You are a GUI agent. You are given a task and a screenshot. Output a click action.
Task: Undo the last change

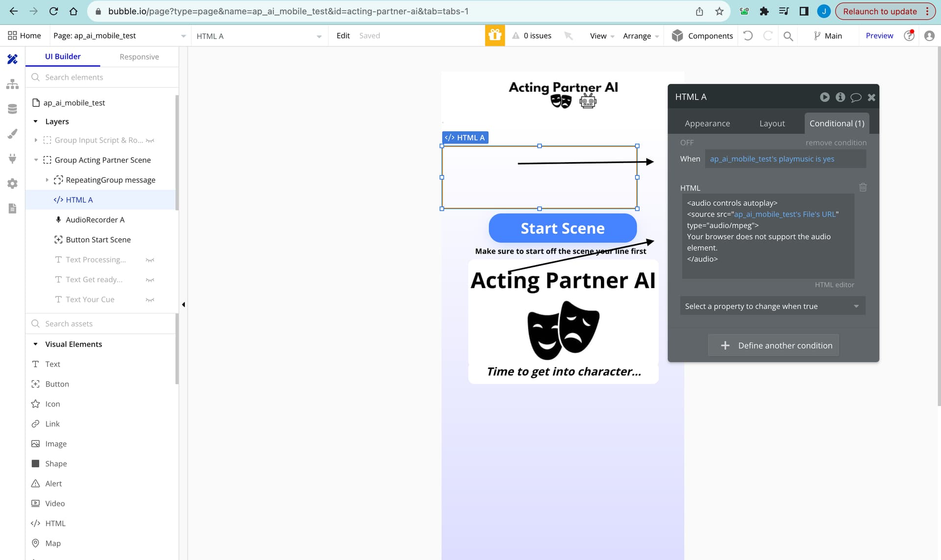coord(748,35)
